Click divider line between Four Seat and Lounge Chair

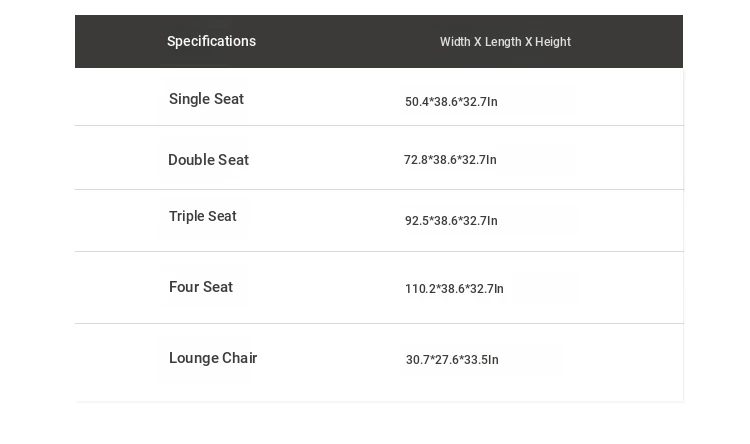pyautogui.click(x=379, y=324)
